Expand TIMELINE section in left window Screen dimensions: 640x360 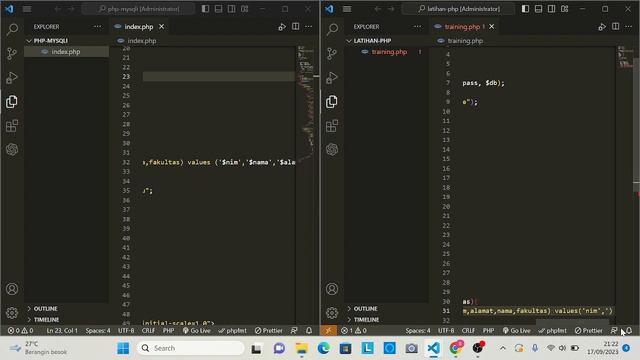(x=67, y=320)
